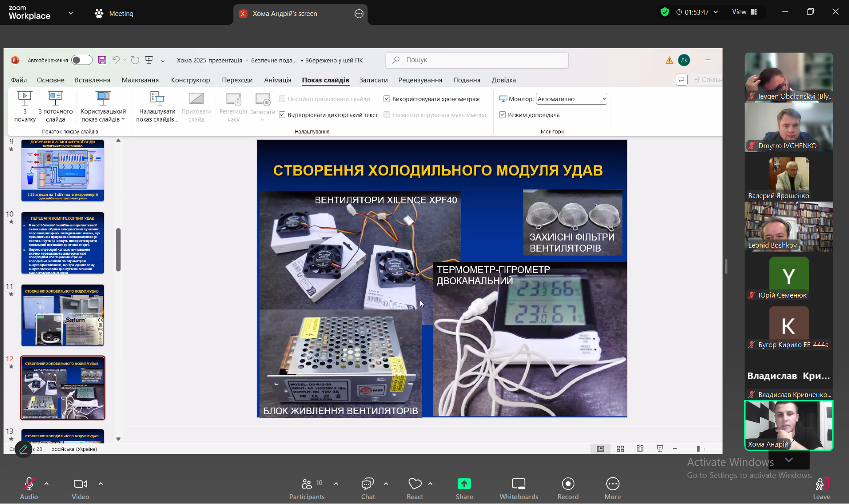The image size is (849, 504).
Task: Toggle Zoom microphone Audio button
Action: [x=29, y=488]
